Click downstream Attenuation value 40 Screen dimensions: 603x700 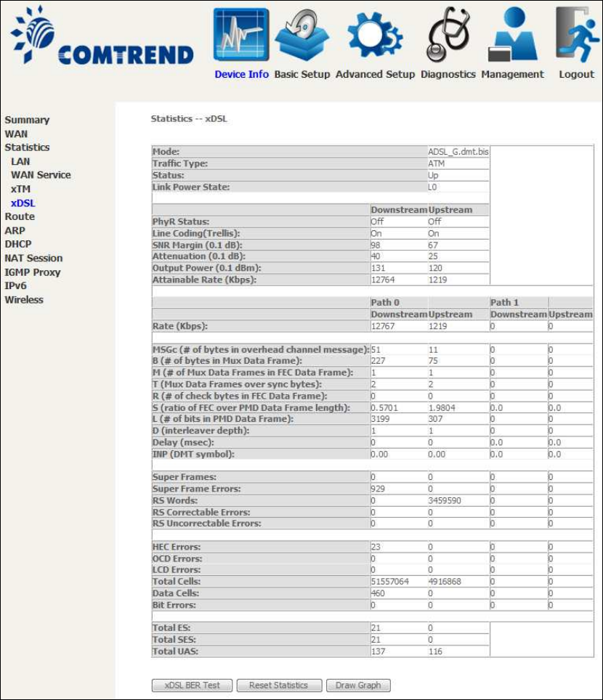[375, 256]
